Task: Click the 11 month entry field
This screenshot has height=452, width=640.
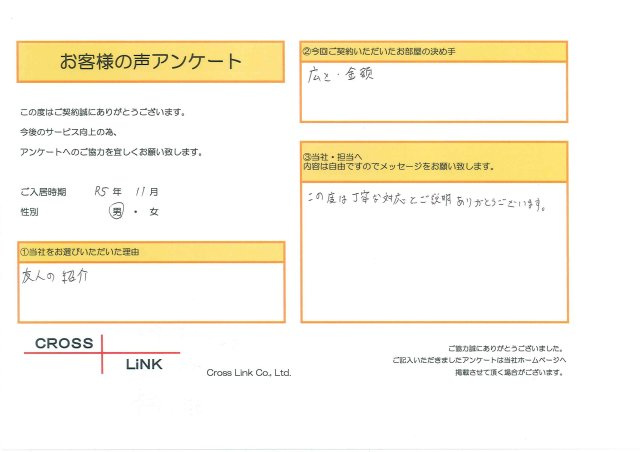Action: tap(140, 191)
